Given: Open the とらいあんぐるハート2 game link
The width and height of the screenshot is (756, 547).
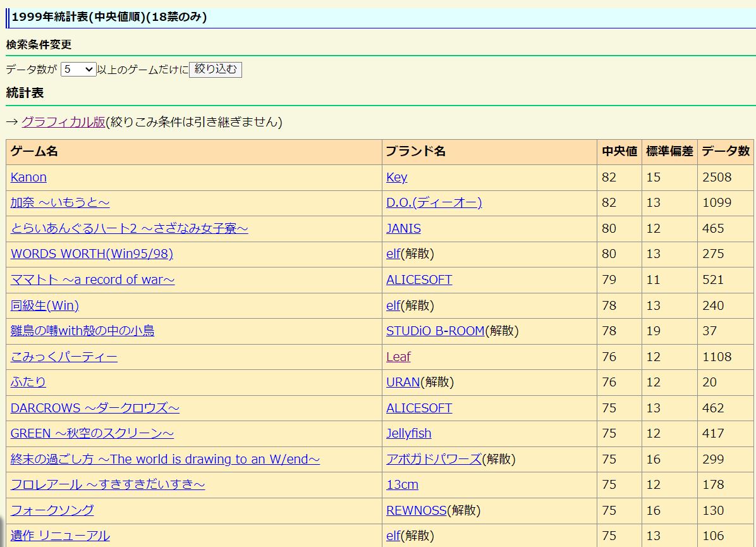Looking at the screenshot, I should 129,228.
